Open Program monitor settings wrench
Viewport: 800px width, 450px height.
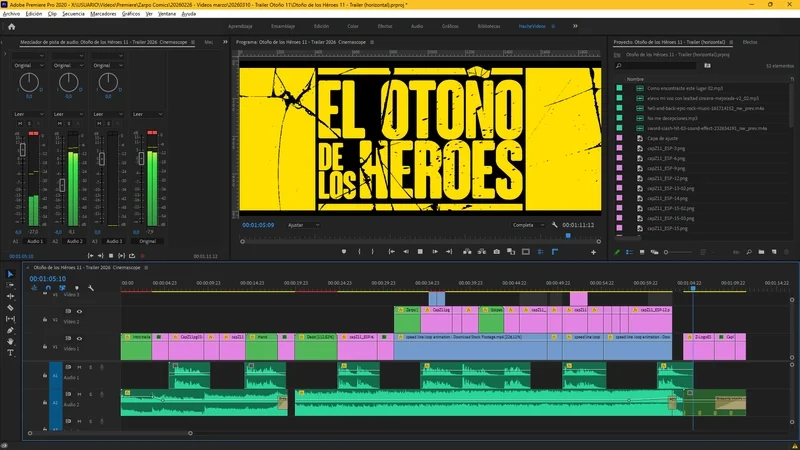click(555, 225)
